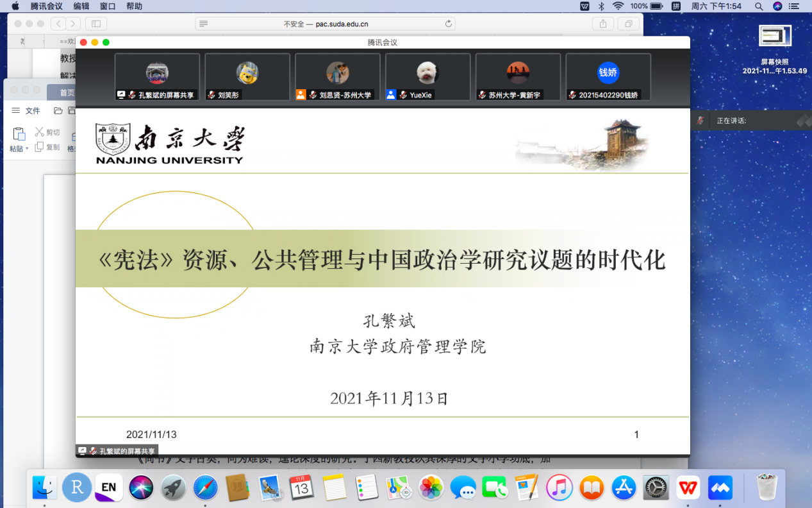Screen dimensions: 812x508
Task: Click the EndNote EN icon in Dock
Action: point(109,487)
